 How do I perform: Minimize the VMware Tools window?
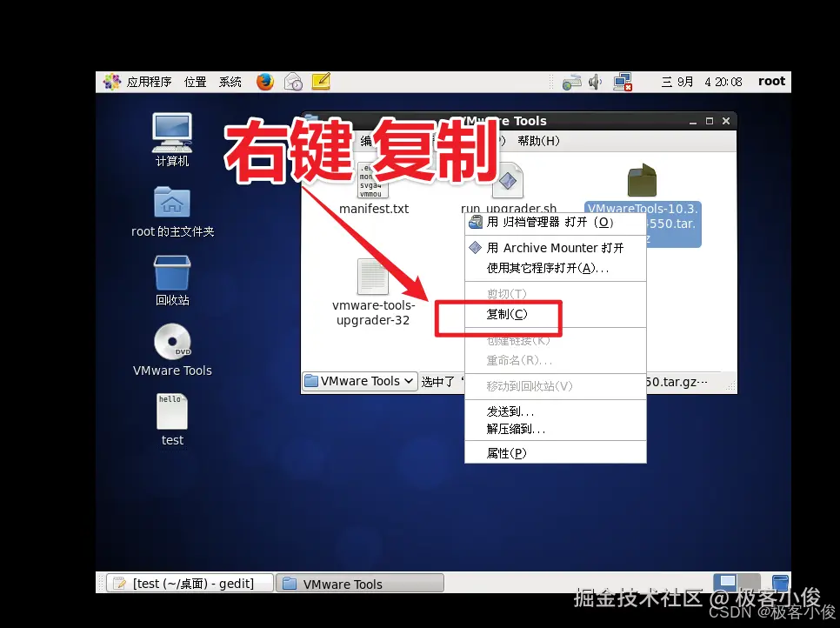point(693,122)
